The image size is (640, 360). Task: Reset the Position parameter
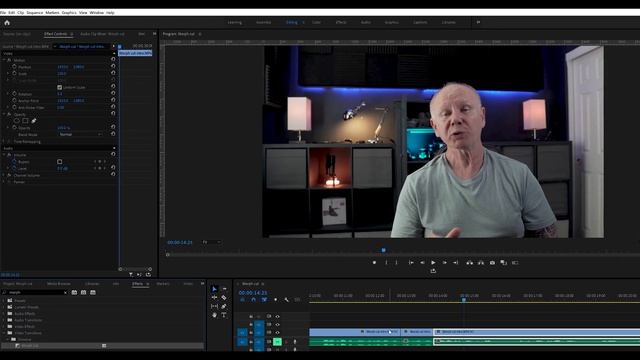[x=113, y=67]
